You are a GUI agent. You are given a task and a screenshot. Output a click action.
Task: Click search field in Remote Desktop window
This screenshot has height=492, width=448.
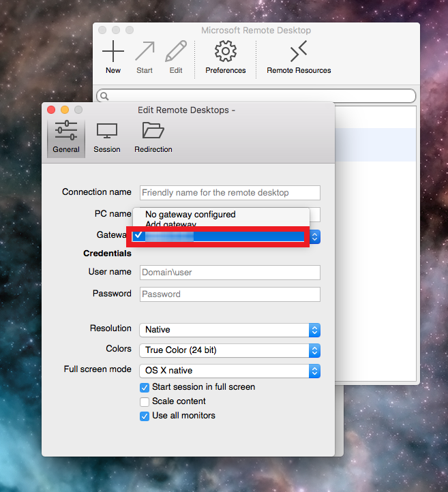pos(256,96)
